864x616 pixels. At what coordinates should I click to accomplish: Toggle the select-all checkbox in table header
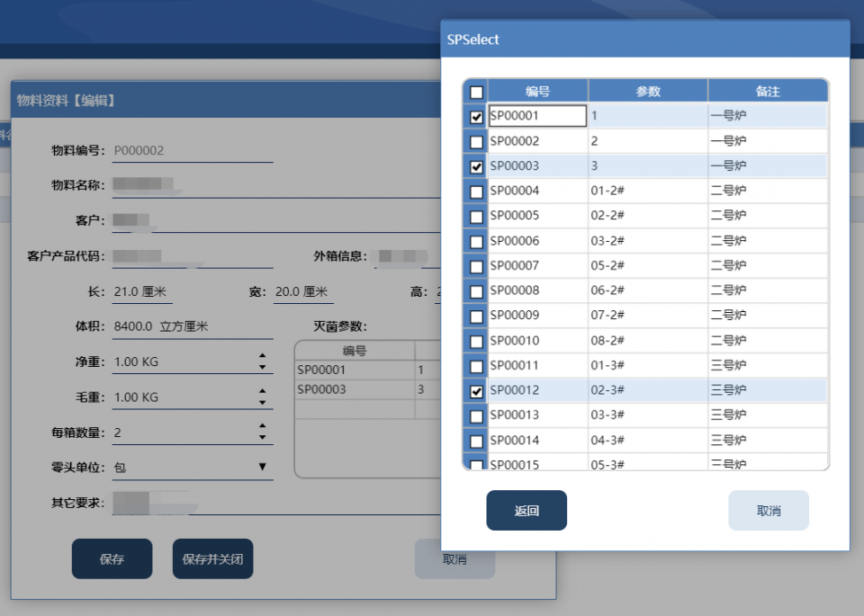[x=477, y=92]
